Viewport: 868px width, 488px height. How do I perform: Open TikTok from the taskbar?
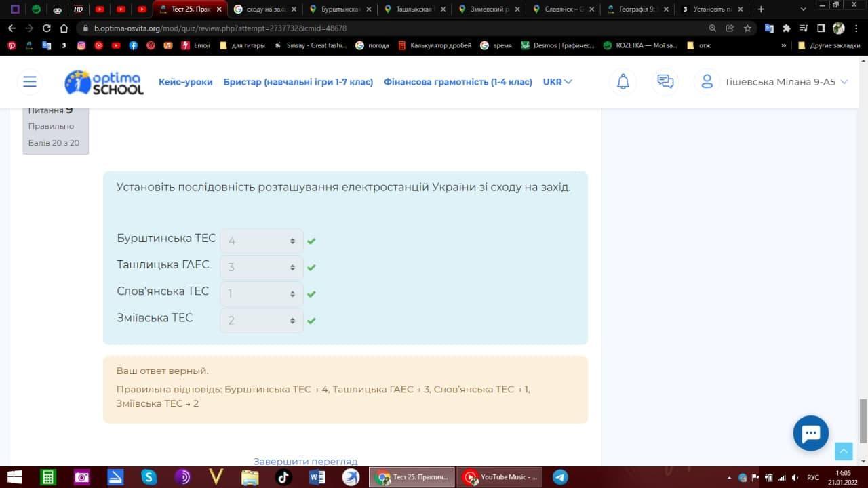(x=283, y=477)
